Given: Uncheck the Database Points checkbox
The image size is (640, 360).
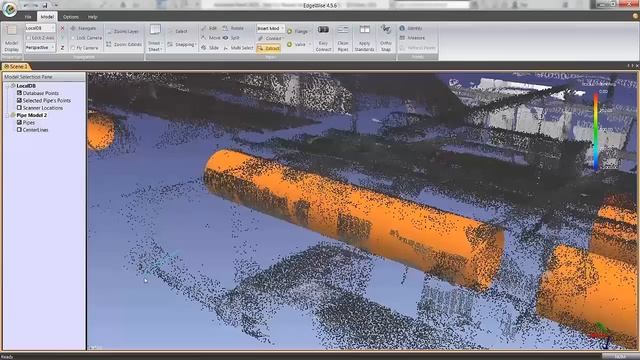Looking at the screenshot, I should click(19, 93).
